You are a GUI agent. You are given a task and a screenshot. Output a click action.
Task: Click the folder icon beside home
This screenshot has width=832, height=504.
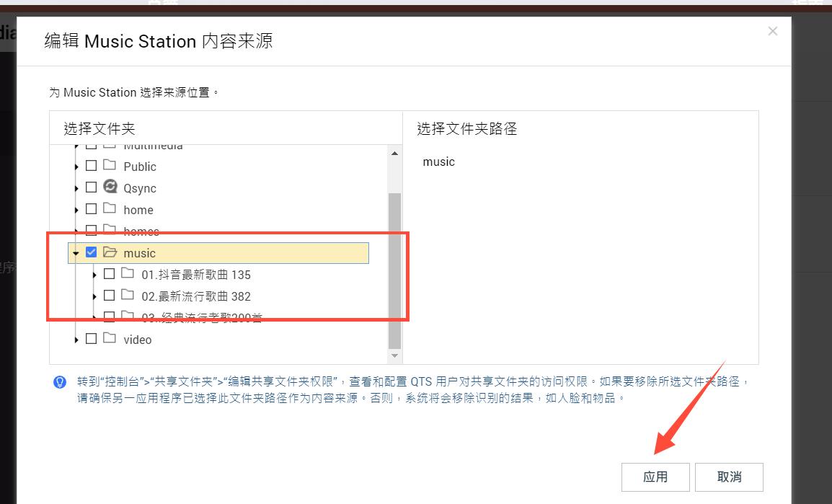pos(110,209)
